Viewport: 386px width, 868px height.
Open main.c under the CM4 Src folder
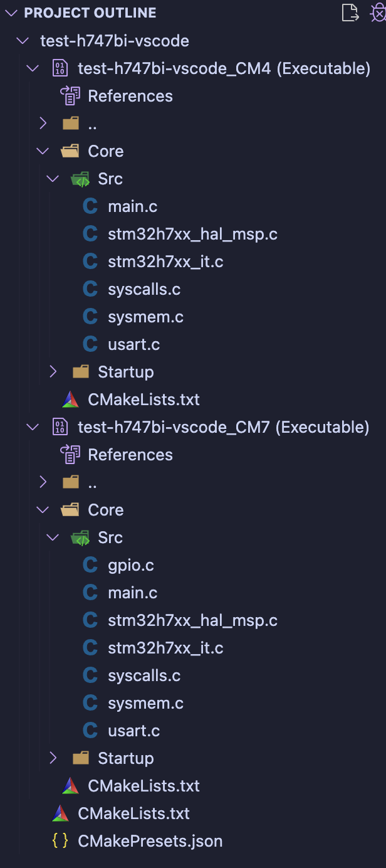click(x=133, y=206)
